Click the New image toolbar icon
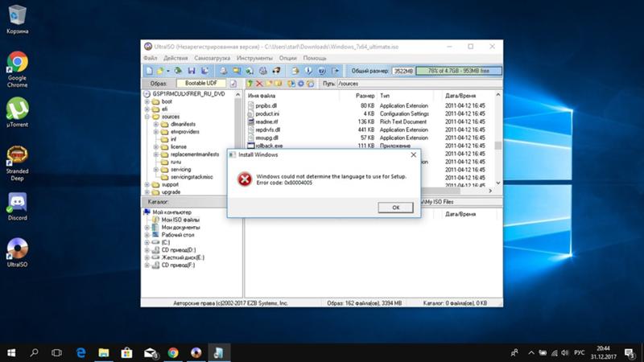 tap(150, 71)
